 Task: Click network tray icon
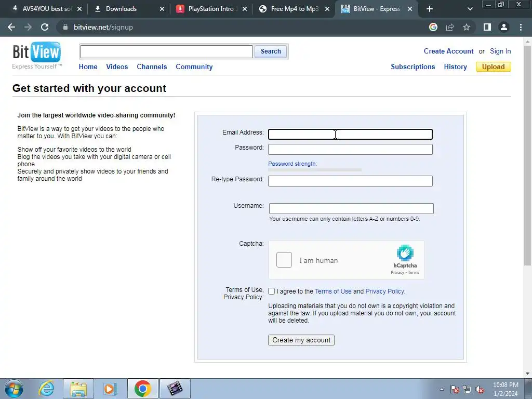pyautogui.click(x=467, y=389)
